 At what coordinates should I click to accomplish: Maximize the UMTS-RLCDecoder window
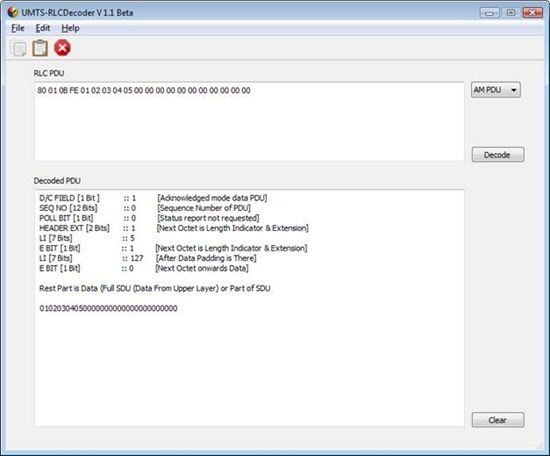(511, 13)
